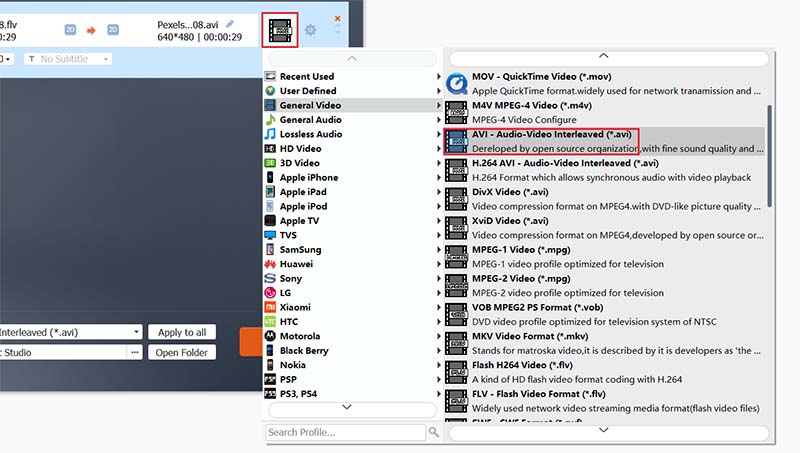Open the General Video category
800x453 pixels.
point(309,105)
